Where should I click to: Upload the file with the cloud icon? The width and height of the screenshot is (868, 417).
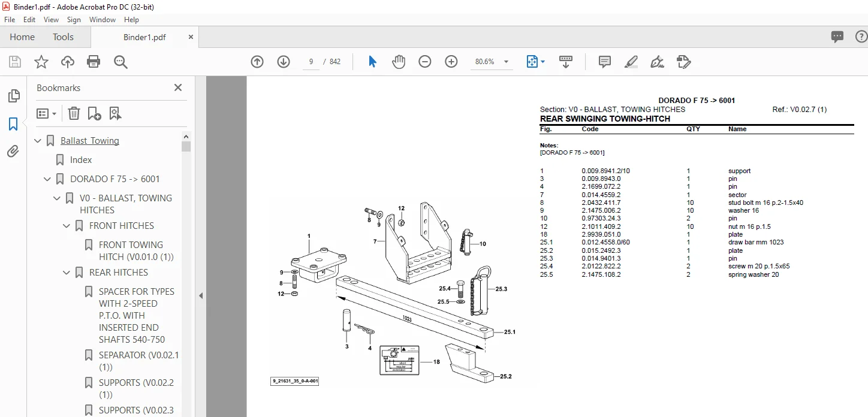pyautogui.click(x=68, y=62)
